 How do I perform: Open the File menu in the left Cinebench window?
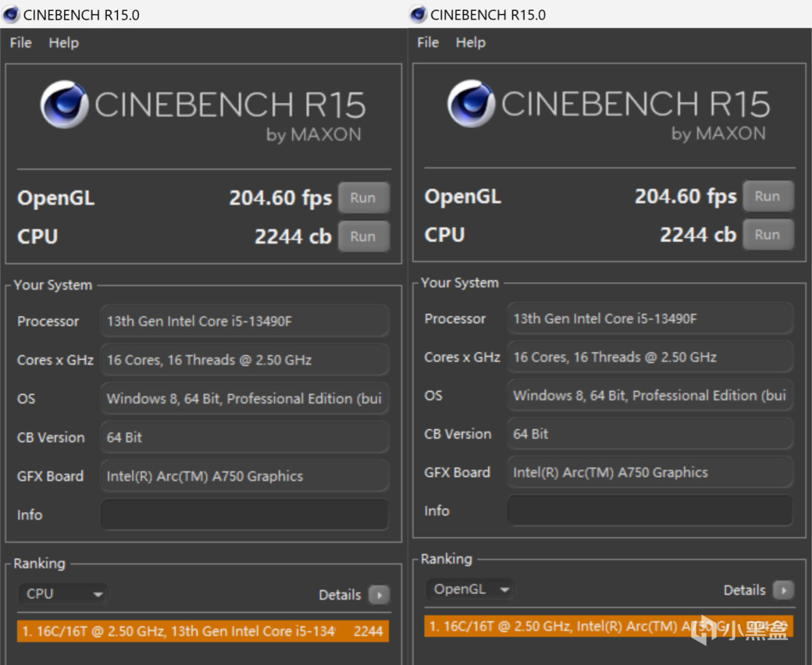coord(21,43)
